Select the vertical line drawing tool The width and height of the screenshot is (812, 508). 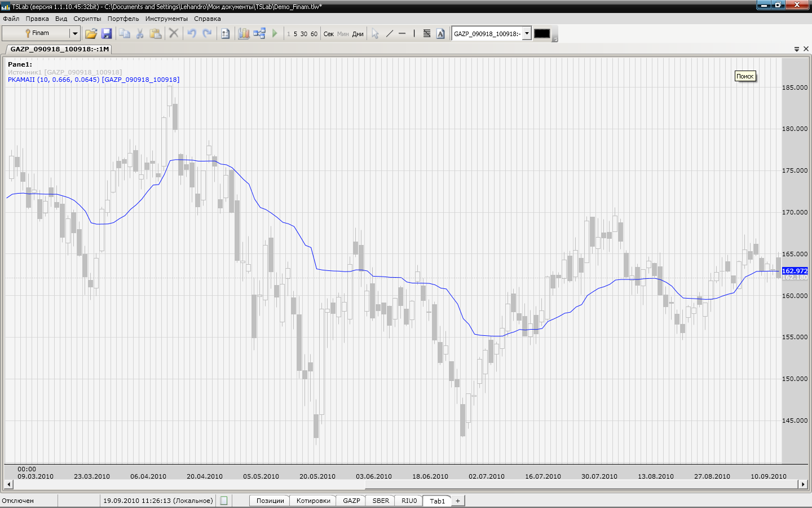(x=414, y=34)
